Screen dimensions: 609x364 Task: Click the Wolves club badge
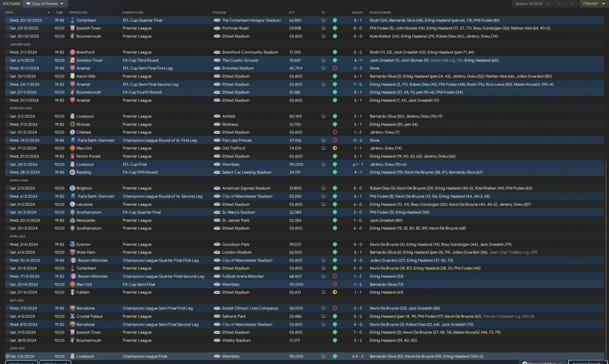point(72,125)
